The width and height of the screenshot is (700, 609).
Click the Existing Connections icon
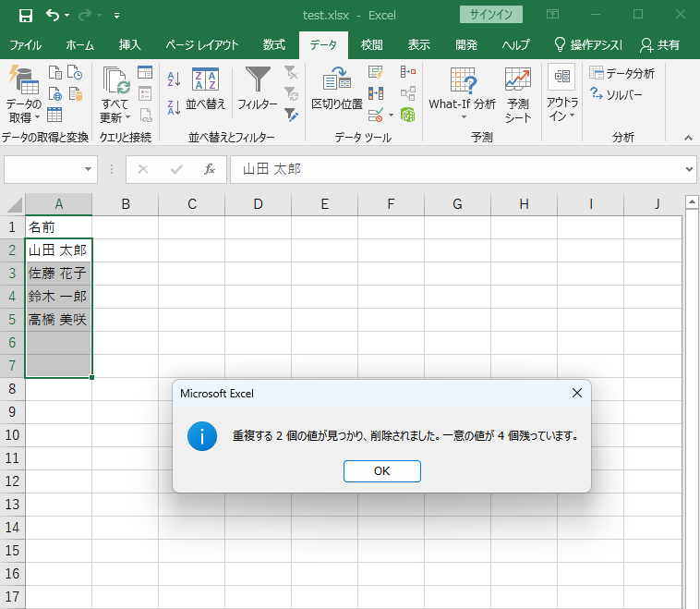tap(76, 94)
